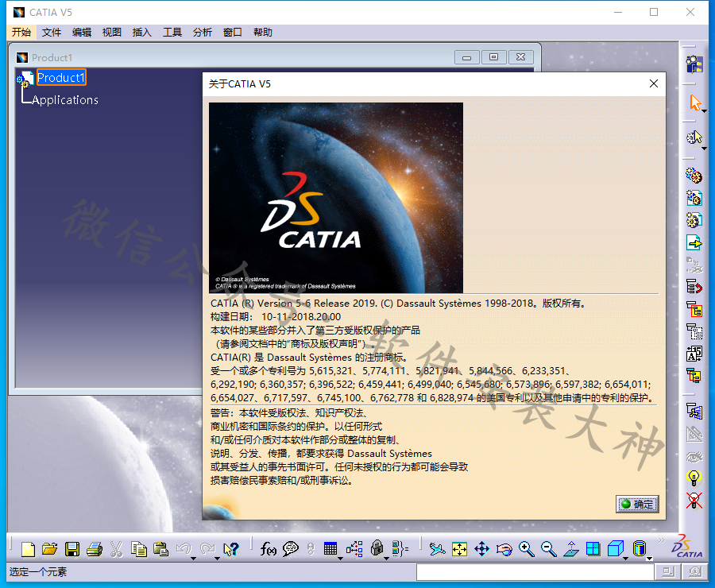
Task: Select Product1 node in specification tree
Action: pyautogui.click(x=61, y=78)
